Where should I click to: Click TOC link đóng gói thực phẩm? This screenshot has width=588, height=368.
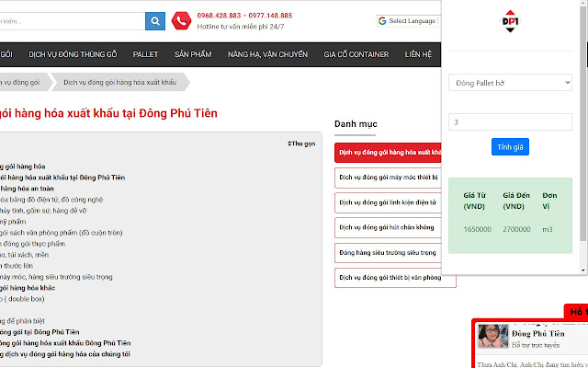[x=33, y=244]
